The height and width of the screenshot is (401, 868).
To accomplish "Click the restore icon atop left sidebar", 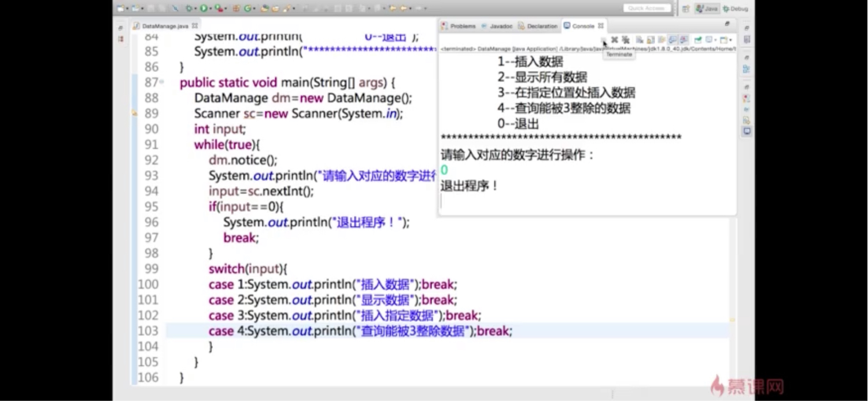I will tap(121, 27).
